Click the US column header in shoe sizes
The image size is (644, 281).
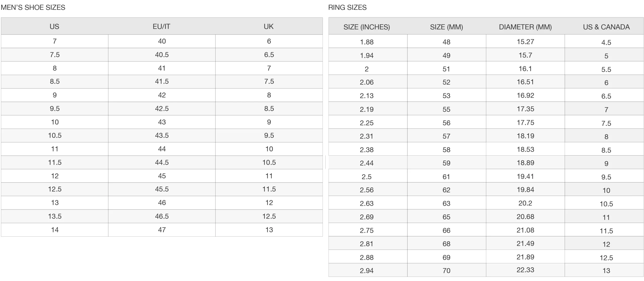click(x=54, y=26)
